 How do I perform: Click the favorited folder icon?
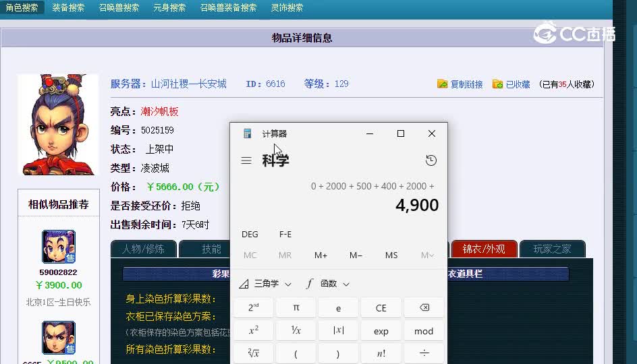point(497,84)
